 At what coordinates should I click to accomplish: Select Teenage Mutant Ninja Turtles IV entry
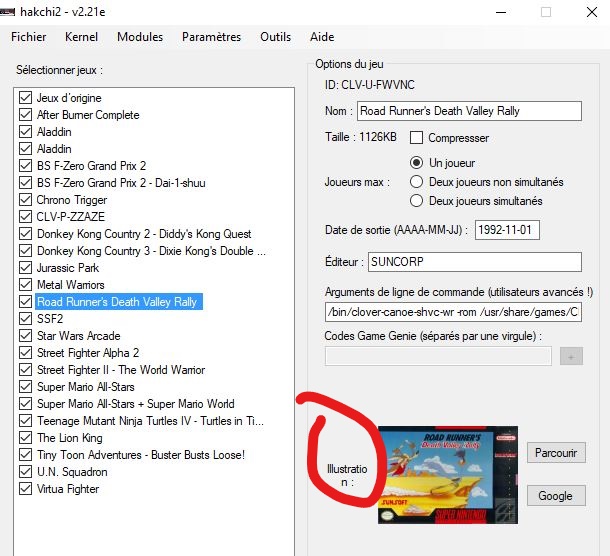point(150,421)
